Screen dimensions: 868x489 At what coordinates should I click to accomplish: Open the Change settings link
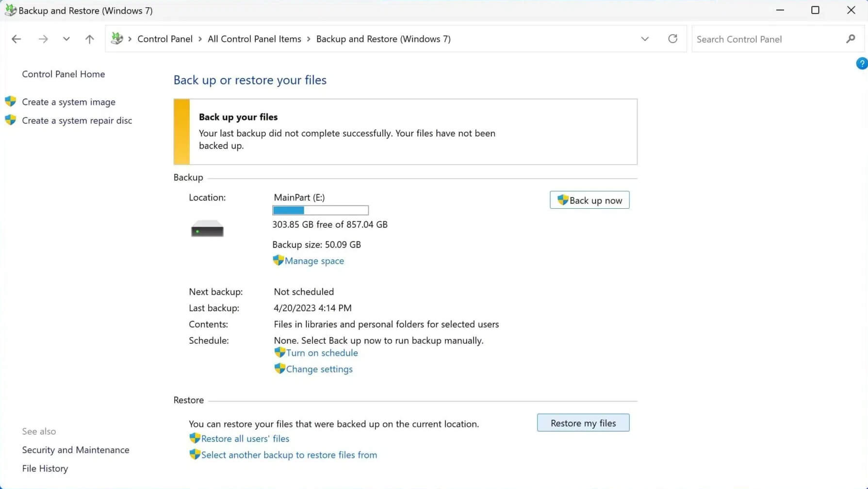click(319, 369)
